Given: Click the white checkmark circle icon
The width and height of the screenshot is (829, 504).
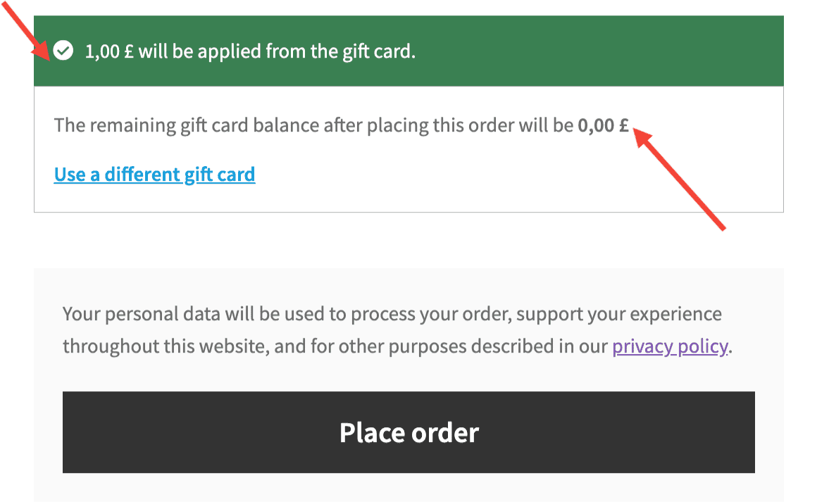Looking at the screenshot, I should pos(63,51).
